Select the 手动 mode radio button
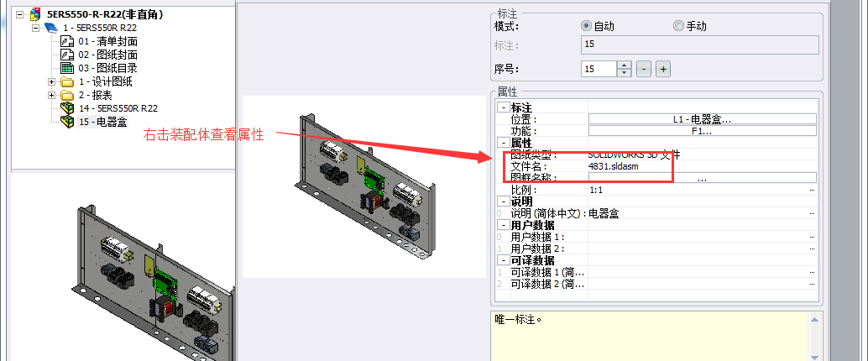Viewport: 868px width, 361px height. tap(678, 26)
